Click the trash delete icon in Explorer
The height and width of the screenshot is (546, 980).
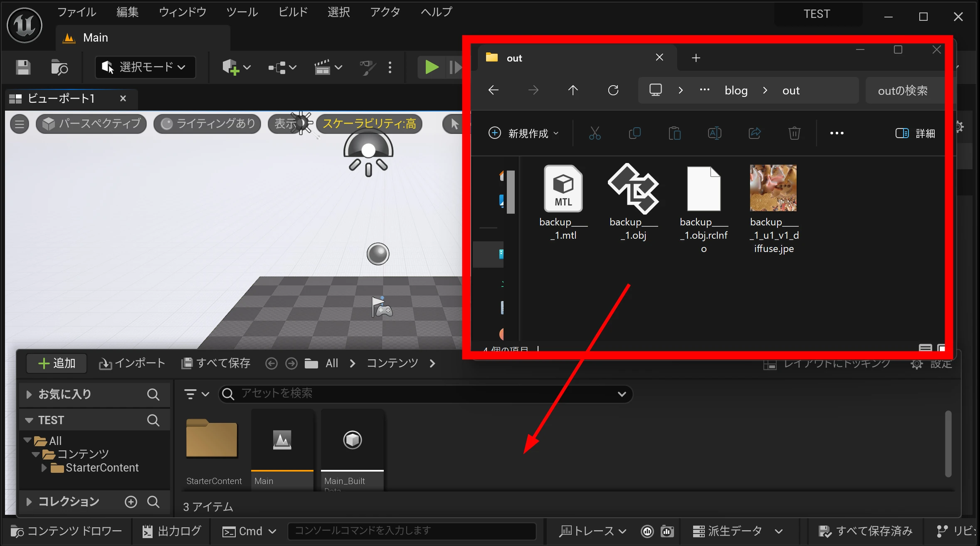(794, 133)
